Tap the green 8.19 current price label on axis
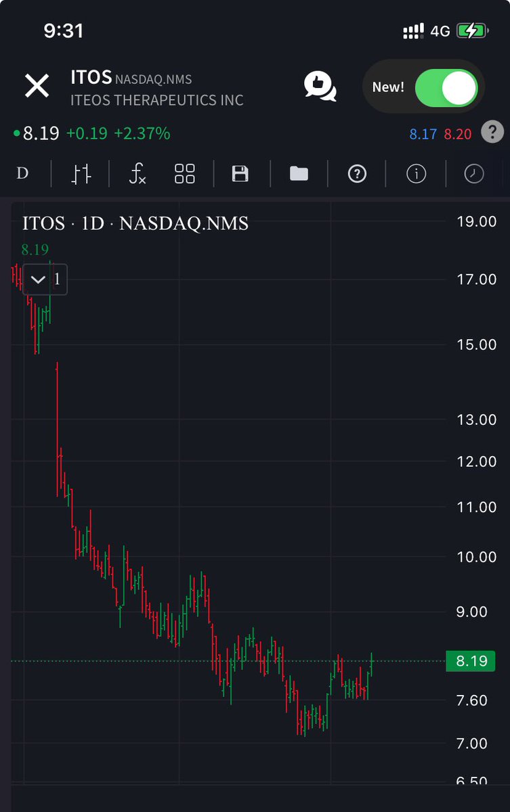Screen dimensions: 510x812 tap(471, 661)
